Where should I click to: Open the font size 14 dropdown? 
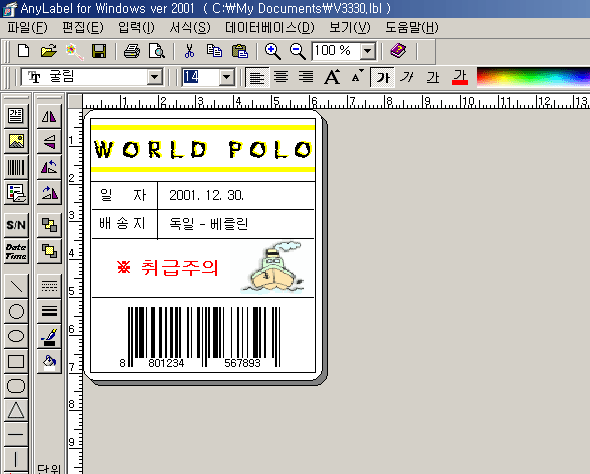[226, 77]
